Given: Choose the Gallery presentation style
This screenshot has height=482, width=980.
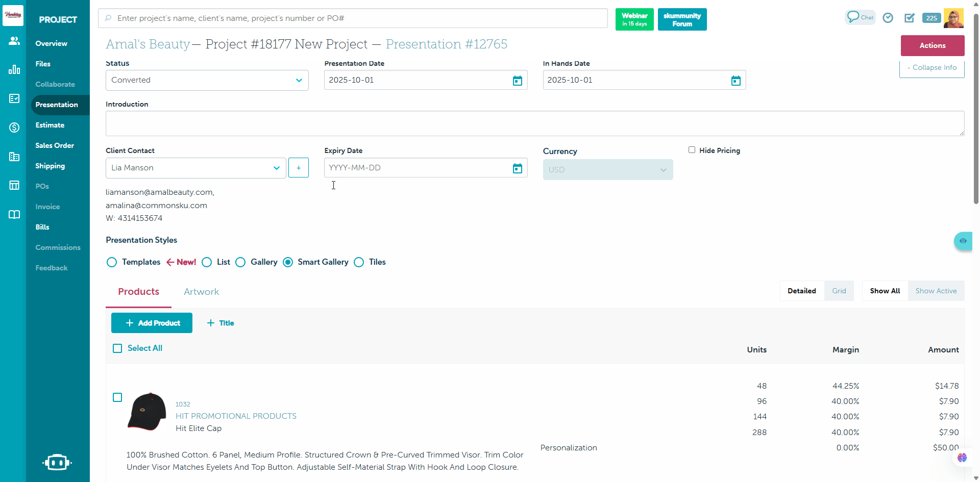Looking at the screenshot, I should (x=240, y=262).
